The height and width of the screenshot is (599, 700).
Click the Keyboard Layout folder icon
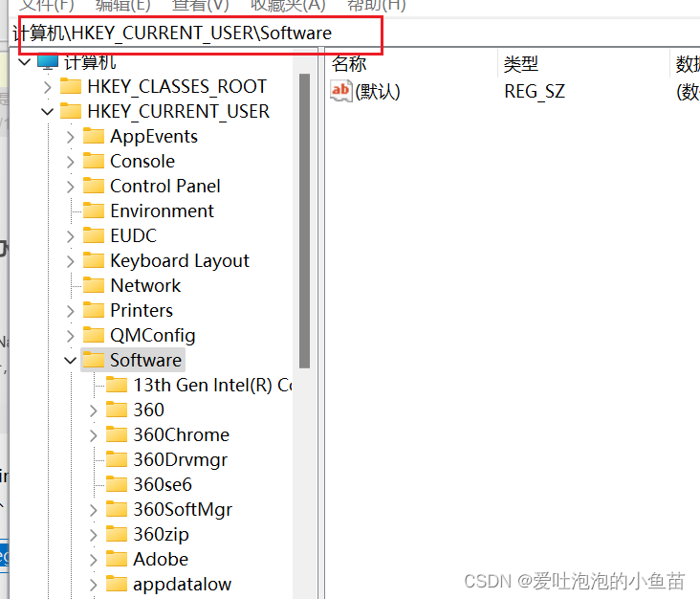[x=94, y=260]
